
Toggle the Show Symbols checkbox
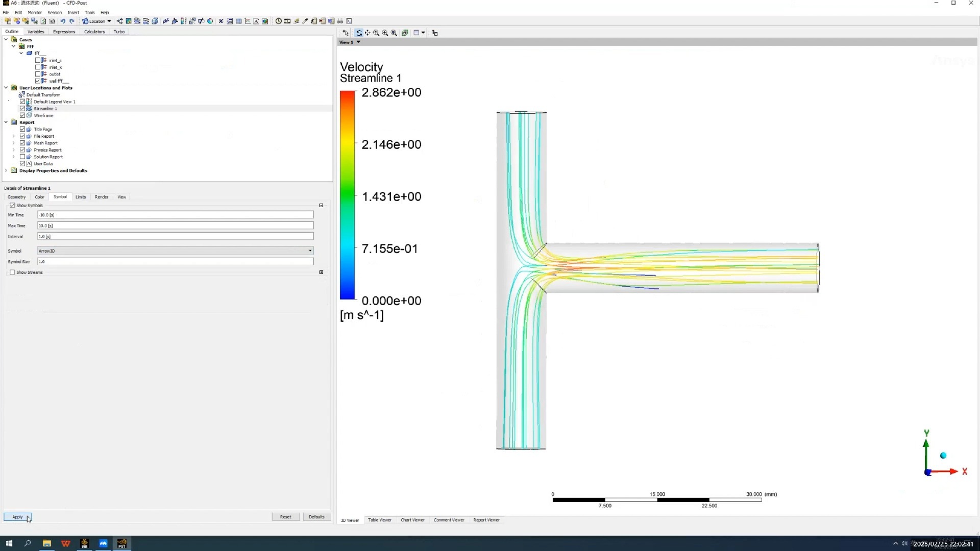click(12, 206)
